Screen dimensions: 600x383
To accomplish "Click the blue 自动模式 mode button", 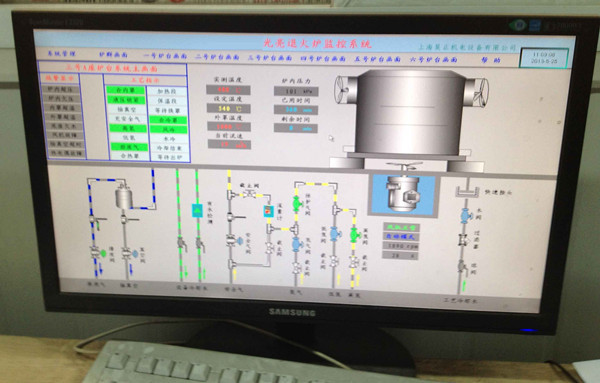I will pos(400,237).
